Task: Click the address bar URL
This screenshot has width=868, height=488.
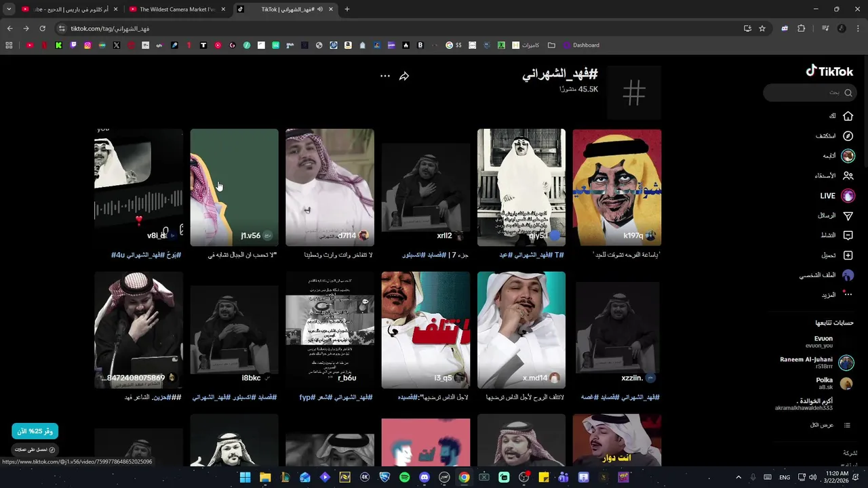Action: (110, 28)
